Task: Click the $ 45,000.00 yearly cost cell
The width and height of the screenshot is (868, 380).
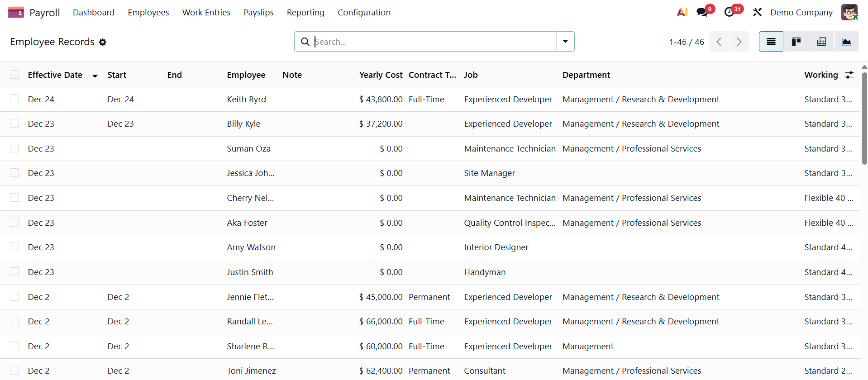Action: pos(381,297)
